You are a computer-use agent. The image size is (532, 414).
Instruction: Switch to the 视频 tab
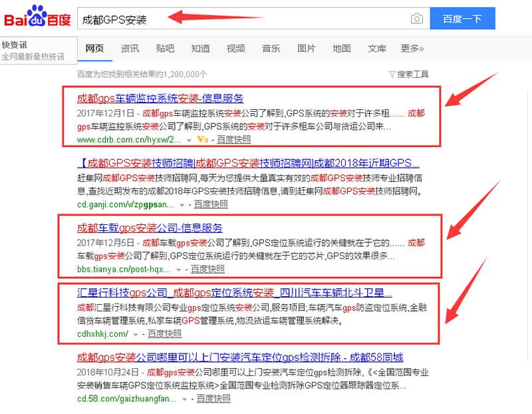pyautogui.click(x=235, y=49)
